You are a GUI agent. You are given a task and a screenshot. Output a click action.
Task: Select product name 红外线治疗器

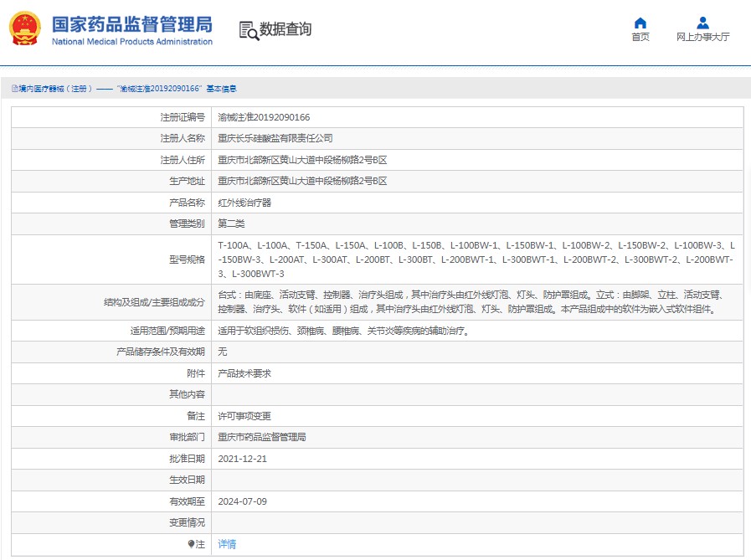(244, 203)
